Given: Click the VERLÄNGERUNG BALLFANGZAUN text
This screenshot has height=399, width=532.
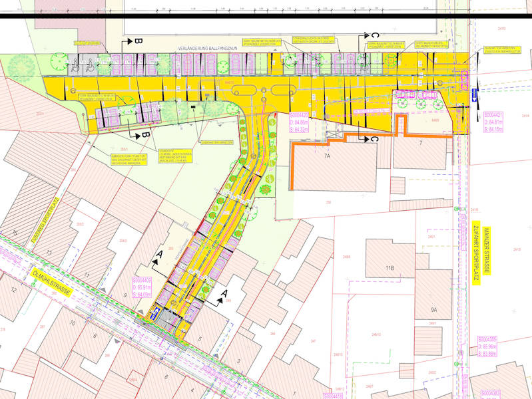Looking at the screenshot, I should pos(208,49).
